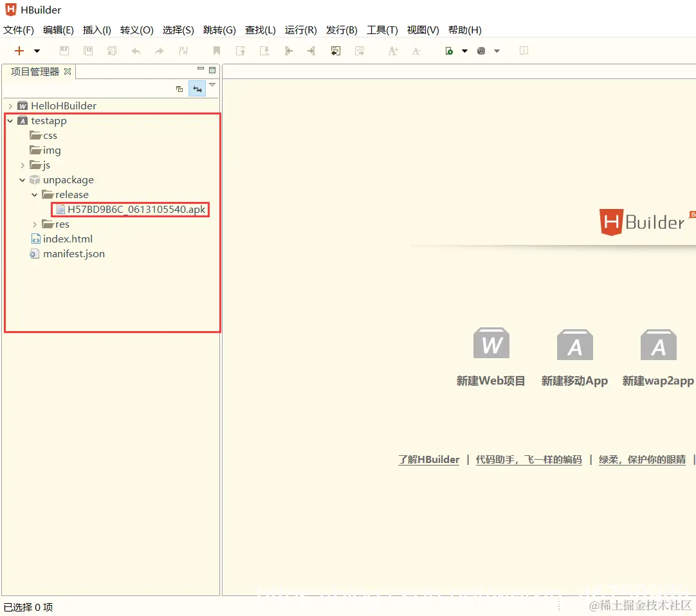Click the next bookmark icon
Screen dimensions: 696x616
264,51
